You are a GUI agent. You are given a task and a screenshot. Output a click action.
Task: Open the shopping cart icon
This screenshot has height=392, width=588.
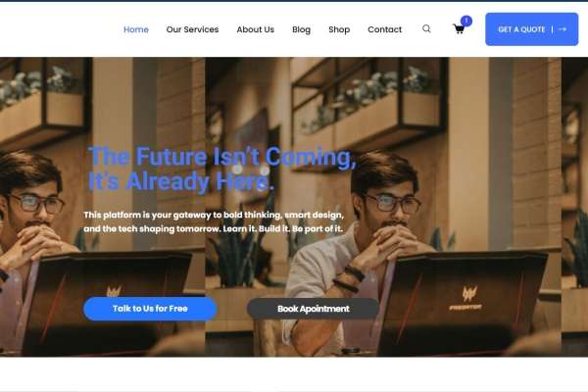click(459, 29)
